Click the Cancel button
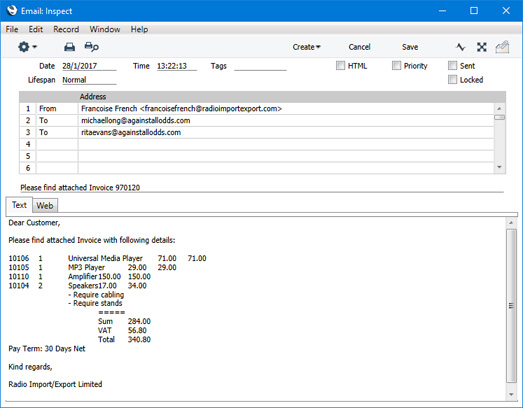Viewport: 523px width, 408px height. point(359,47)
